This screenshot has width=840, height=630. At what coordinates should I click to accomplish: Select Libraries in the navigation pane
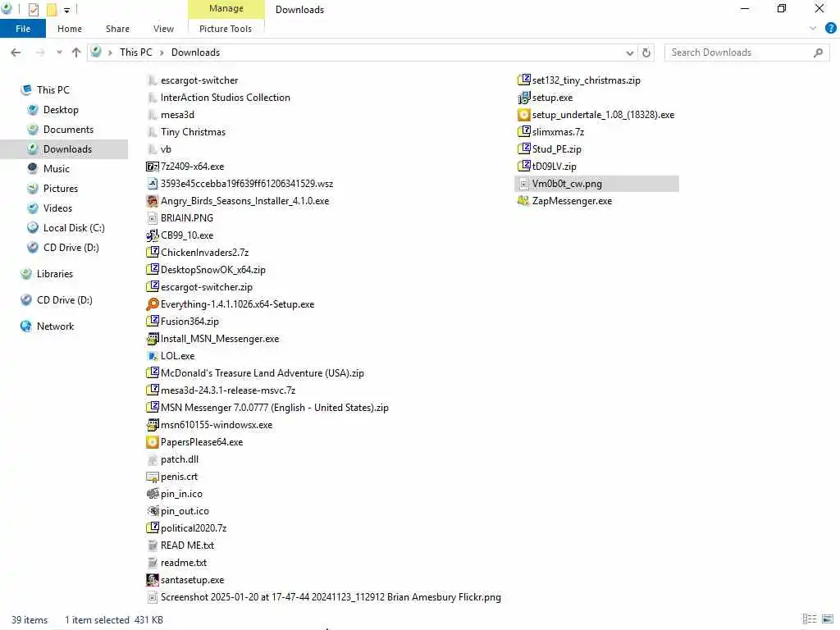[x=55, y=274]
